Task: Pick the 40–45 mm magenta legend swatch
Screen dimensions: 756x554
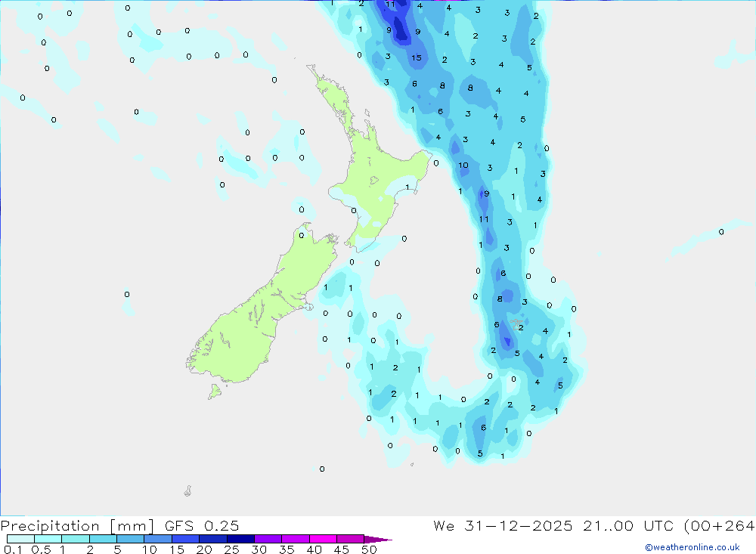Action: (x=323, y=539)
